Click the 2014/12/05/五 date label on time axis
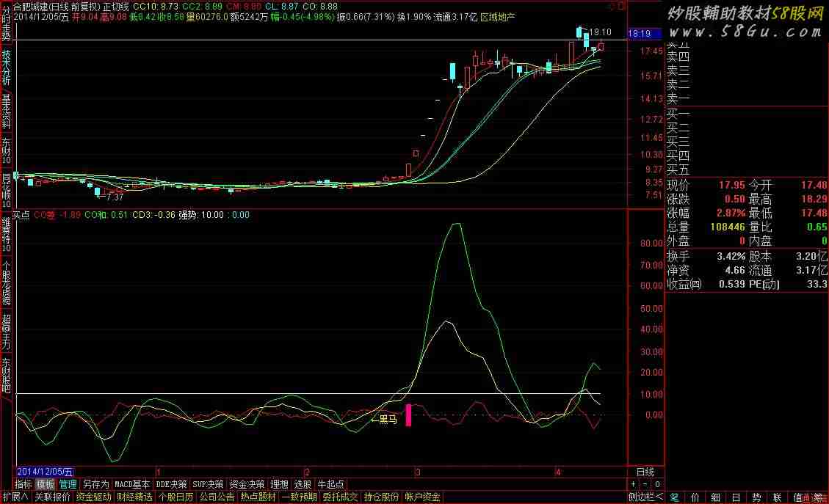The image size is (829, 504). point(45,472)
